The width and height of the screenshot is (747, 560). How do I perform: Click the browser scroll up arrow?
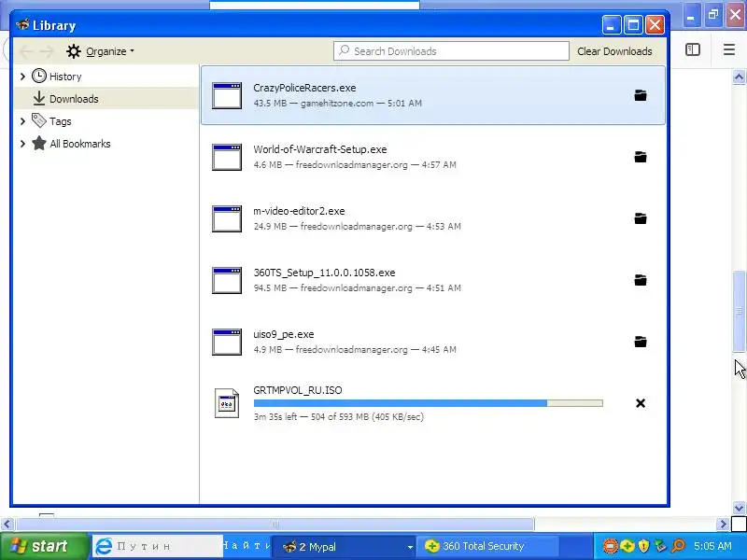tap(739, 77)
